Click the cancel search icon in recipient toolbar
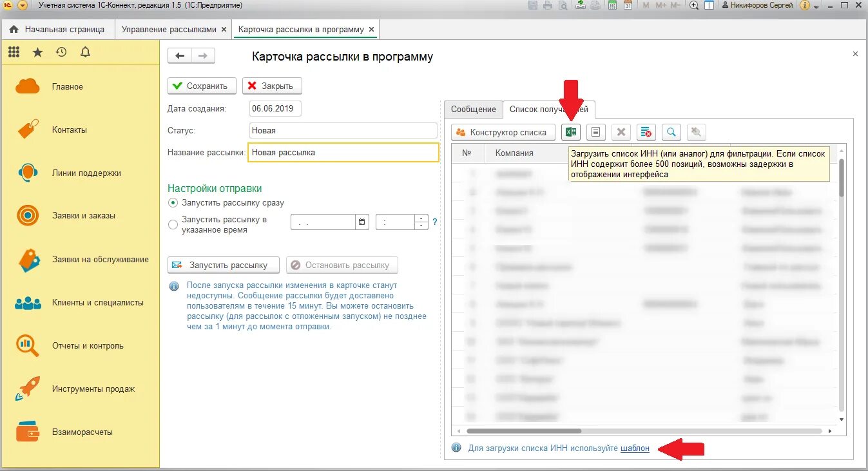This screenshot has width=868, height=471. coord(696,132)
